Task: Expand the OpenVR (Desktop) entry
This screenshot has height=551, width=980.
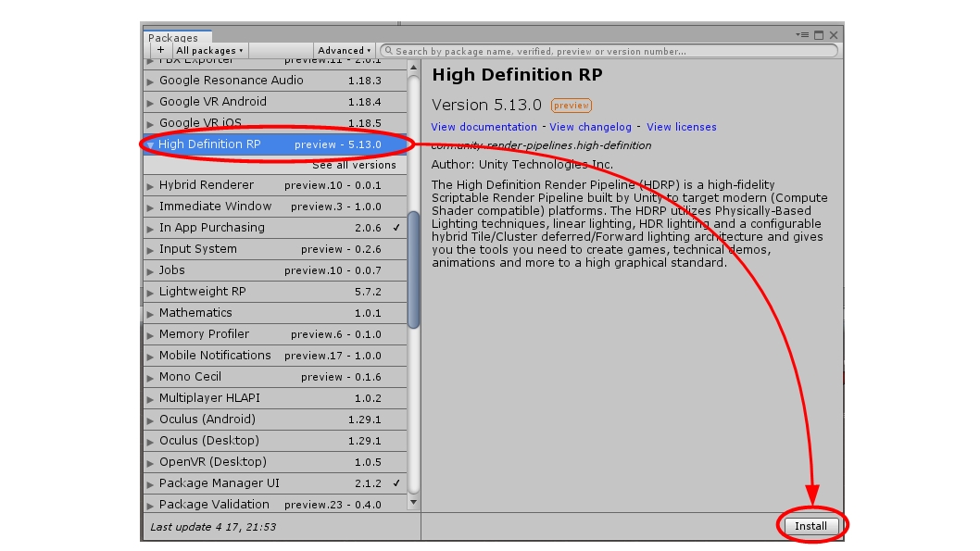Action: pyautogui.click(x=150, y=462)
